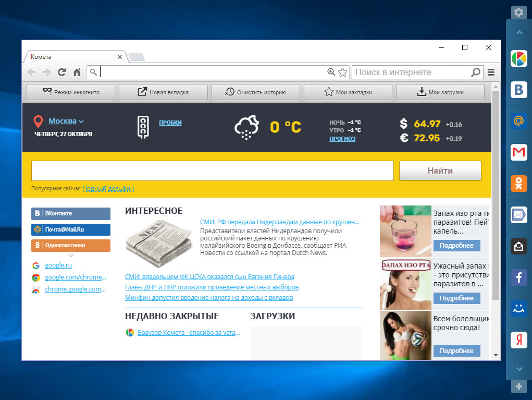Image resolution: width=532 pixels, height=400 pixels.
Task: Go forward with the browser forward arrow
Action: point(46,72)
